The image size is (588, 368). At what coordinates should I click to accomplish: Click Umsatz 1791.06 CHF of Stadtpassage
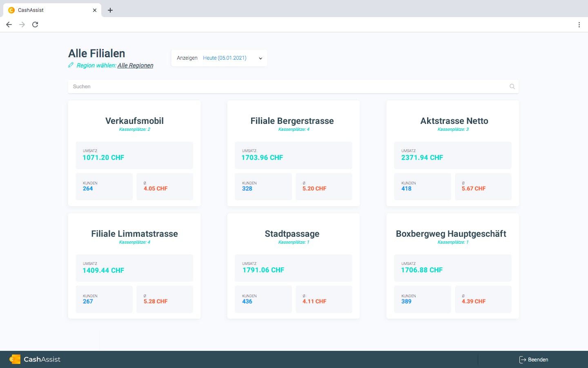(263, 270)
